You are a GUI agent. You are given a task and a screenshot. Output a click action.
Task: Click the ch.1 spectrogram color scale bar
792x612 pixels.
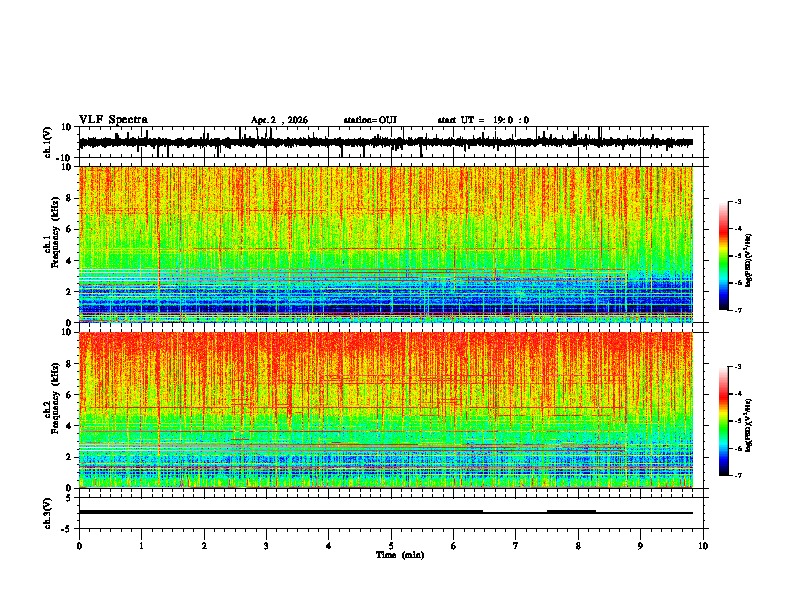724,256
